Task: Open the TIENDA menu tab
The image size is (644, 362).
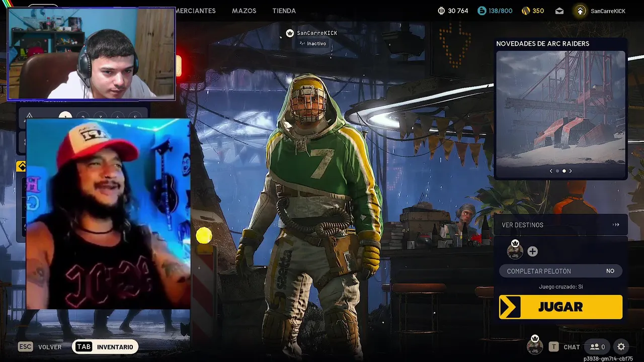Action: 284,11
